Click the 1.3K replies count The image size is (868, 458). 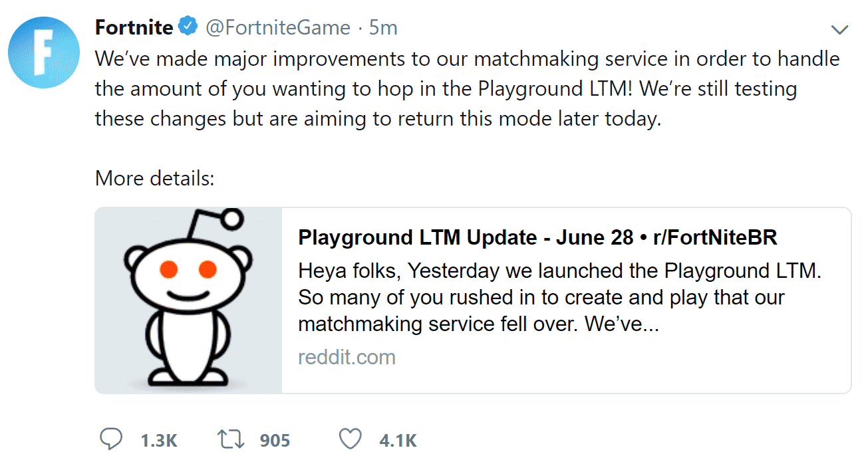[x=159, y=440]
